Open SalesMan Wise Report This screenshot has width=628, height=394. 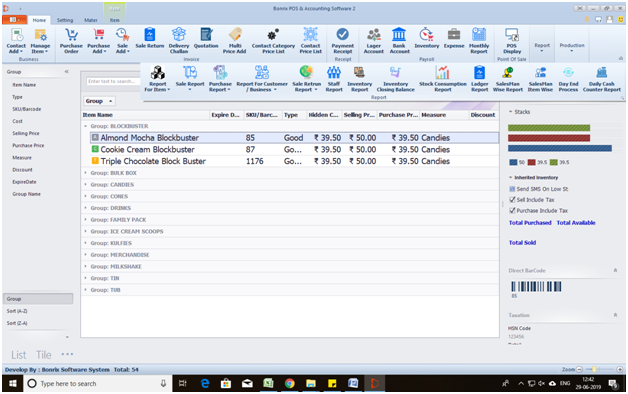pyautogui.click(x=508, y=79)
